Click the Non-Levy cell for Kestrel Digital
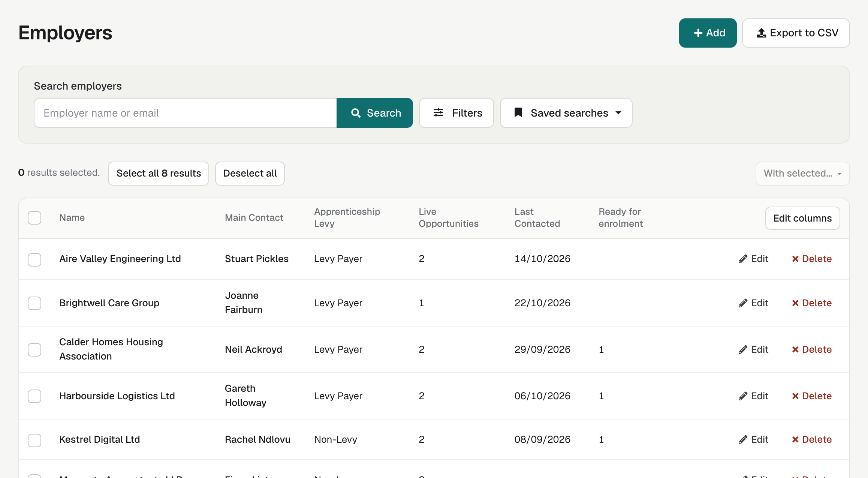868x478 pixels. coord(335,439)
